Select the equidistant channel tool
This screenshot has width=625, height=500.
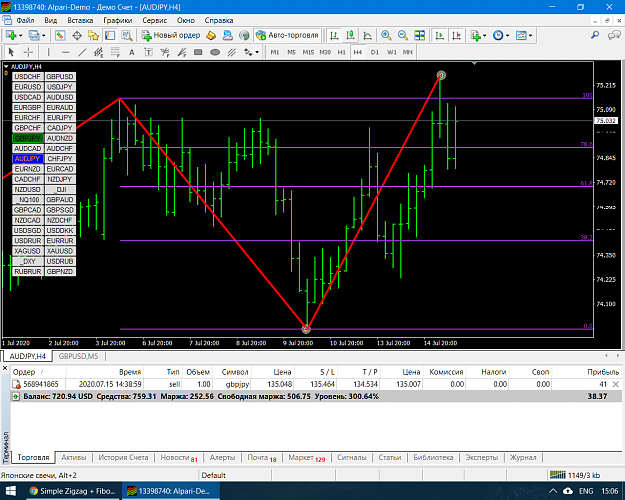(x=98, y=52)
